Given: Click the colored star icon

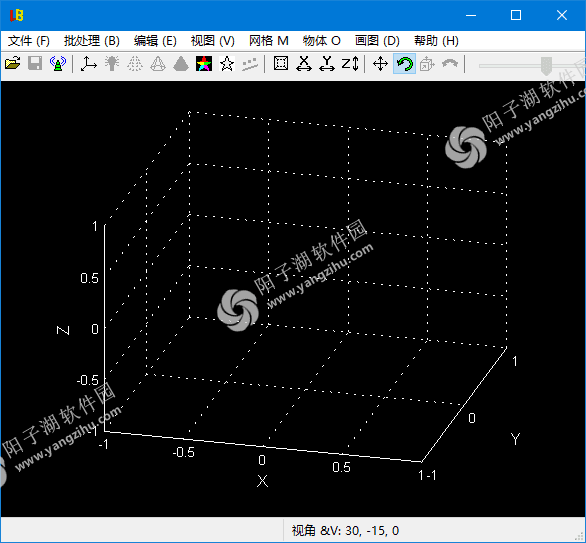Looking at the screenshot, I should [x=204, y=64].
